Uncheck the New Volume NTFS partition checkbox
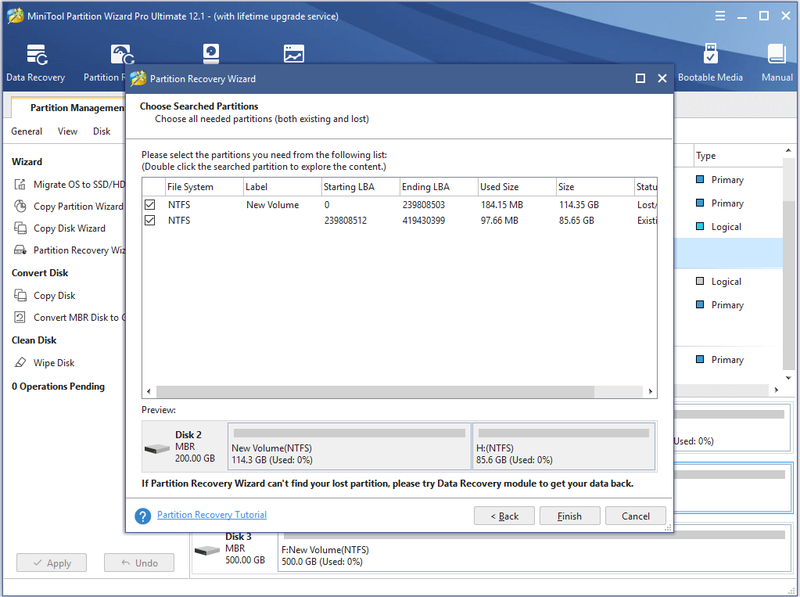This screenshot has height=597, width=800. [150, 205]
